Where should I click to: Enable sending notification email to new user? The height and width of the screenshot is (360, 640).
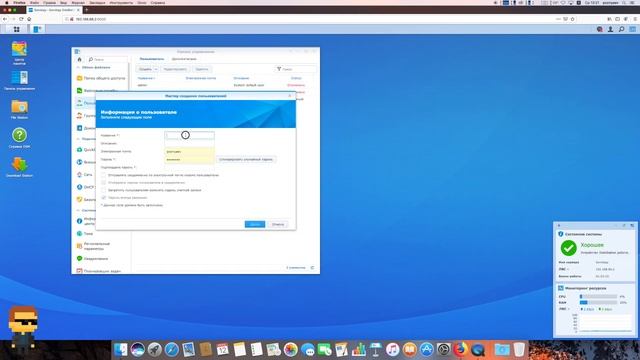coord(104,175)
